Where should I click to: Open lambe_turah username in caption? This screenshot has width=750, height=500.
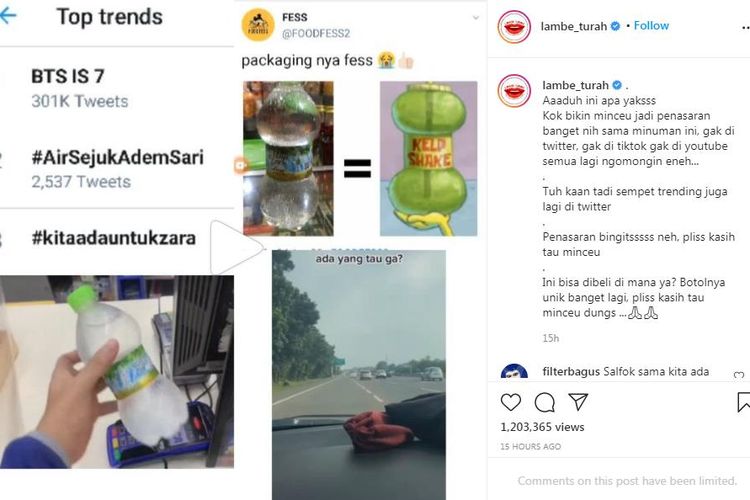click(575, 85)
